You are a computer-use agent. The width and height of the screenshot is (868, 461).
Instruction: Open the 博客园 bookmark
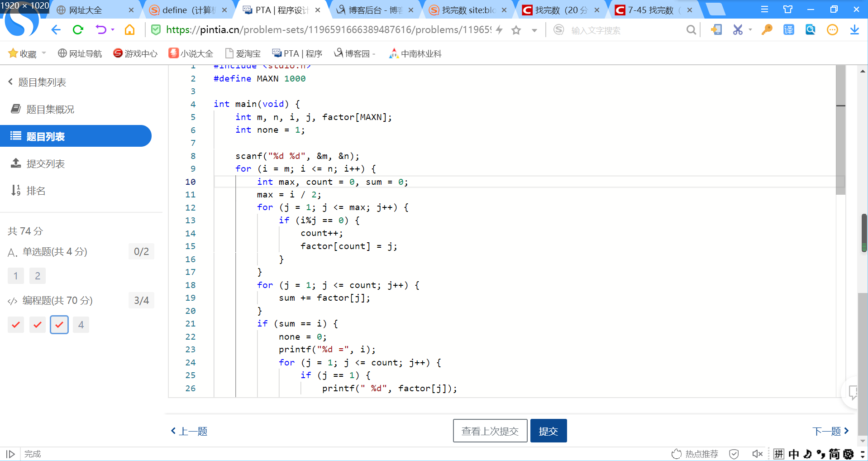coord(355,53)
